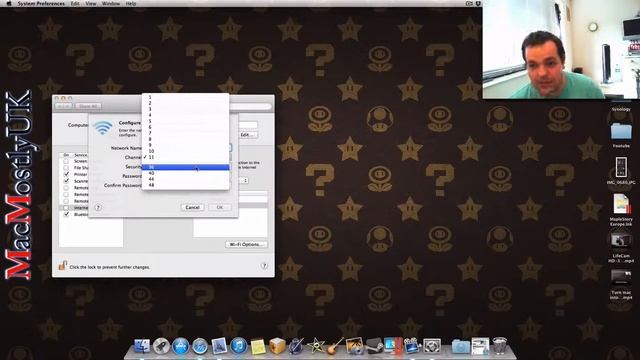The height and width of the screenshot is (360, 640).
Task: Select checked channel 11 in the list
Action: (185, 157)
